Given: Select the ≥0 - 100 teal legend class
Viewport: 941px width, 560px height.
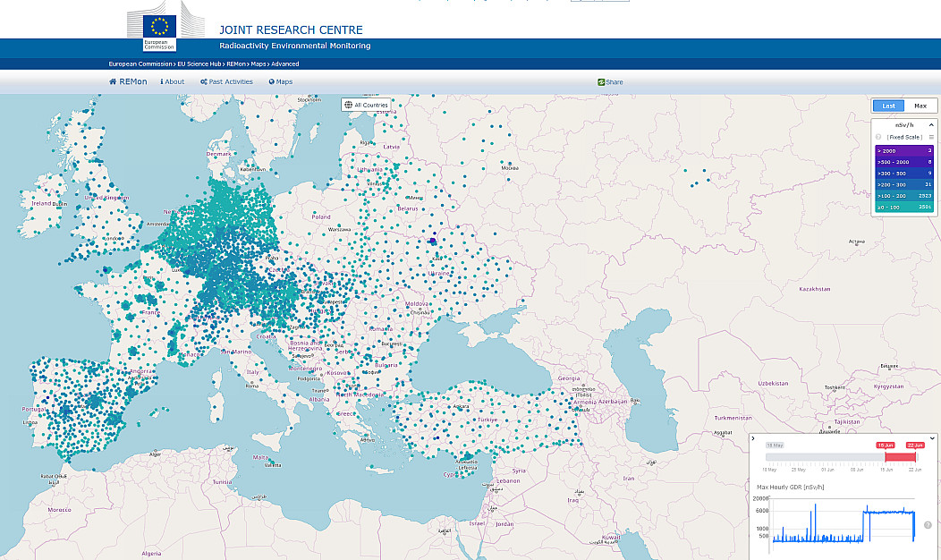Looking at the screenshot, I should (x=904, y=207).
